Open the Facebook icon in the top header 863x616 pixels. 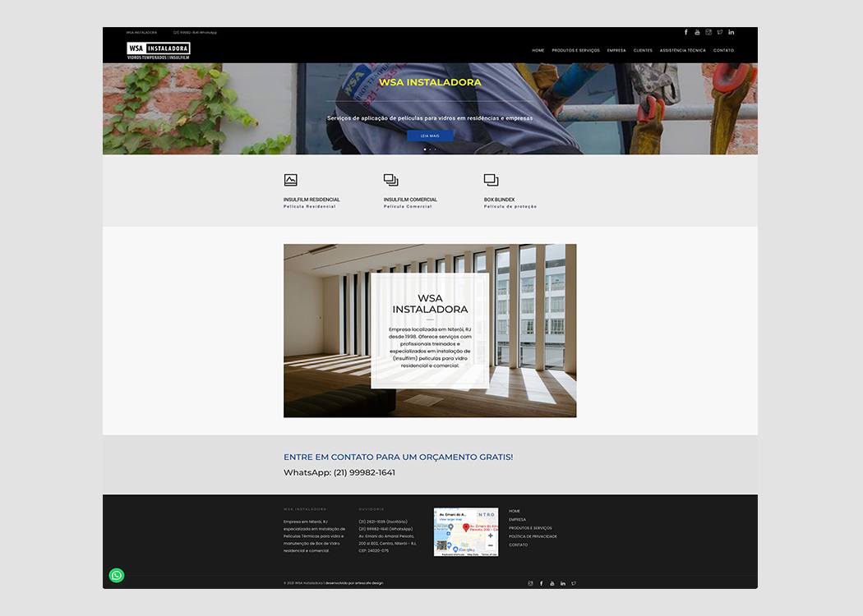coord(685,33)
